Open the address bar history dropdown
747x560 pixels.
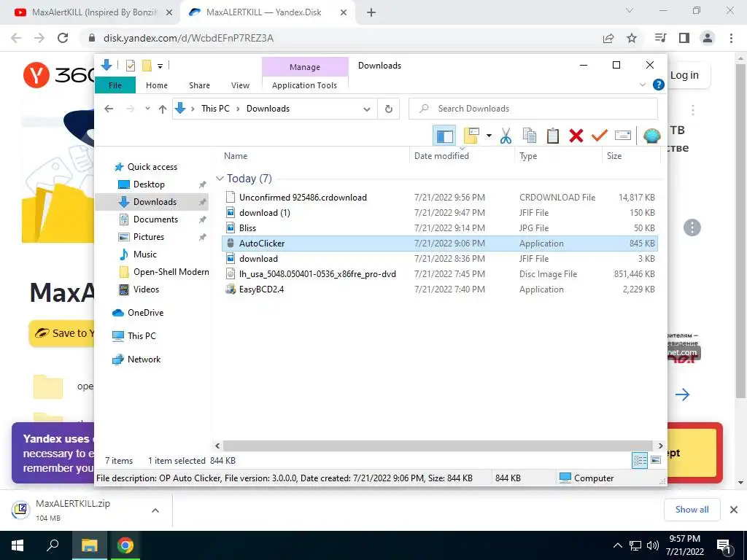pyautogui.click(x=367, y=109)
